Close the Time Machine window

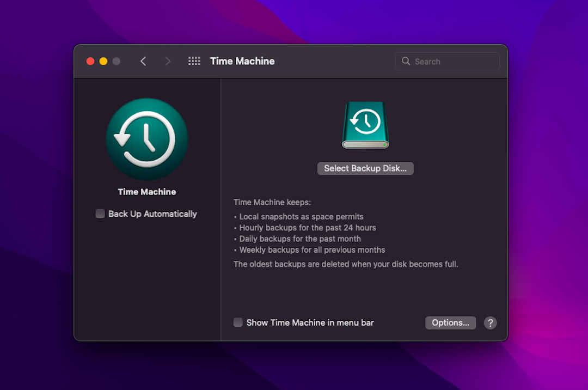90,61
